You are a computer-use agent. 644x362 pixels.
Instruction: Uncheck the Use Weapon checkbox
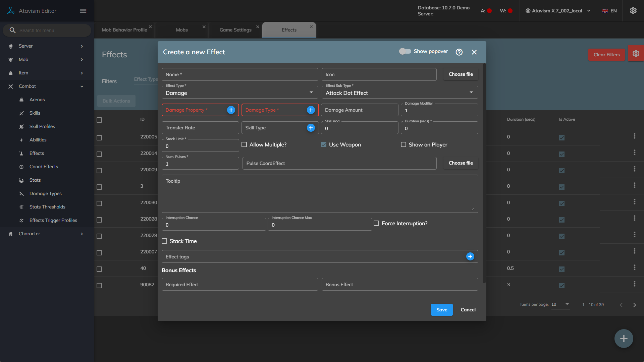pyautogui.click(x=324, y=144)
